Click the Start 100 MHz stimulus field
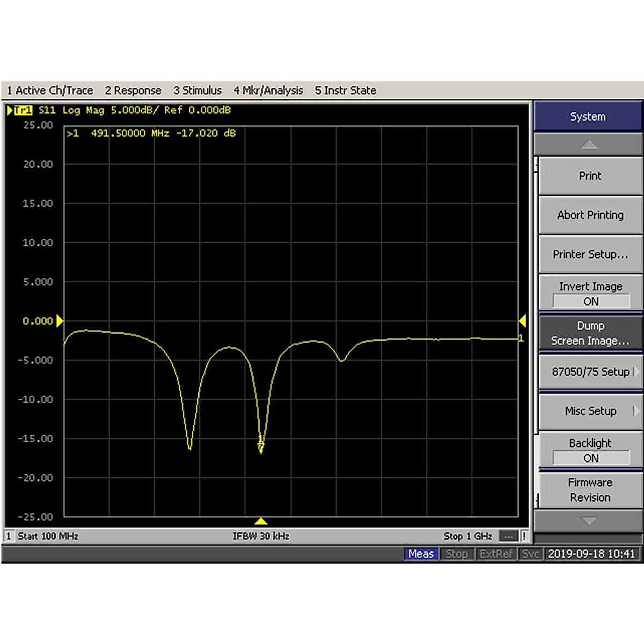This screenshot has width=644, height=644. click(x=48, y=536)
